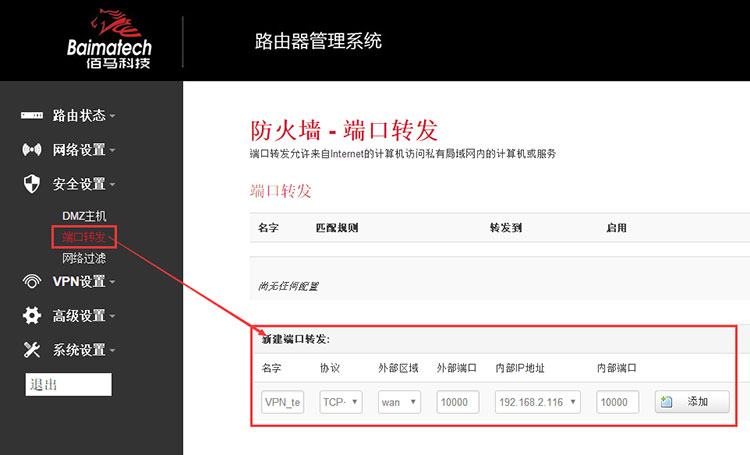
Task: Open the 网络过滤 page
Action: click(84, 258)
